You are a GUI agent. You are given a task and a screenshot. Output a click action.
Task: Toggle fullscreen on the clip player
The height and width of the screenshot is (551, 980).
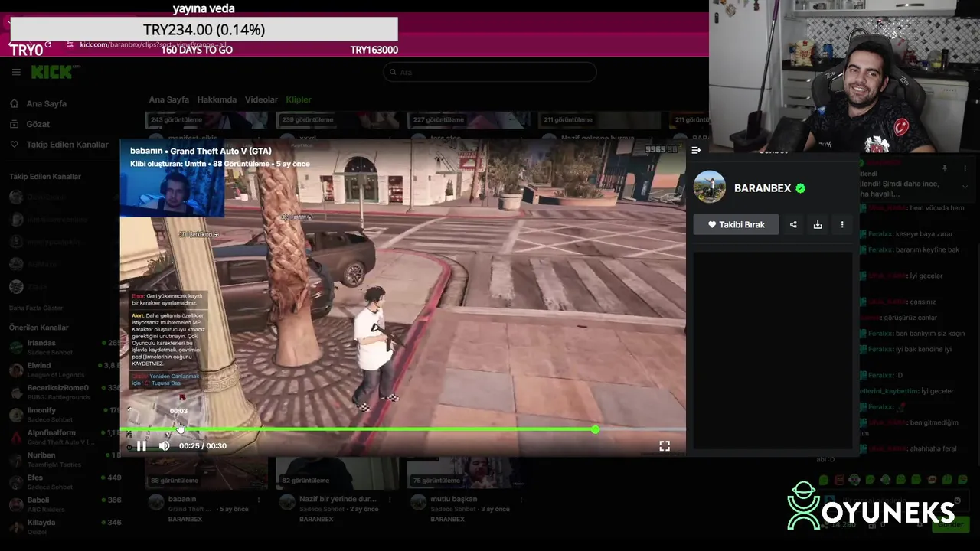coord(665,445)
